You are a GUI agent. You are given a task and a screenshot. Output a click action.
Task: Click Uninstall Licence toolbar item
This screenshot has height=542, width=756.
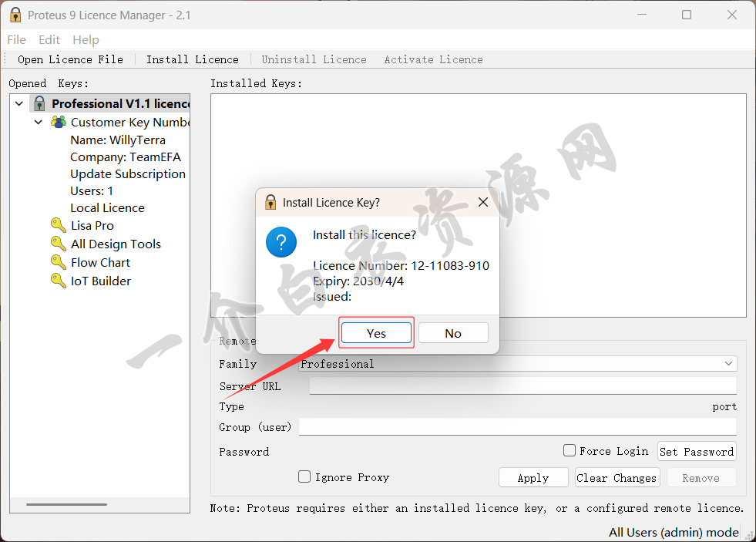314,59
